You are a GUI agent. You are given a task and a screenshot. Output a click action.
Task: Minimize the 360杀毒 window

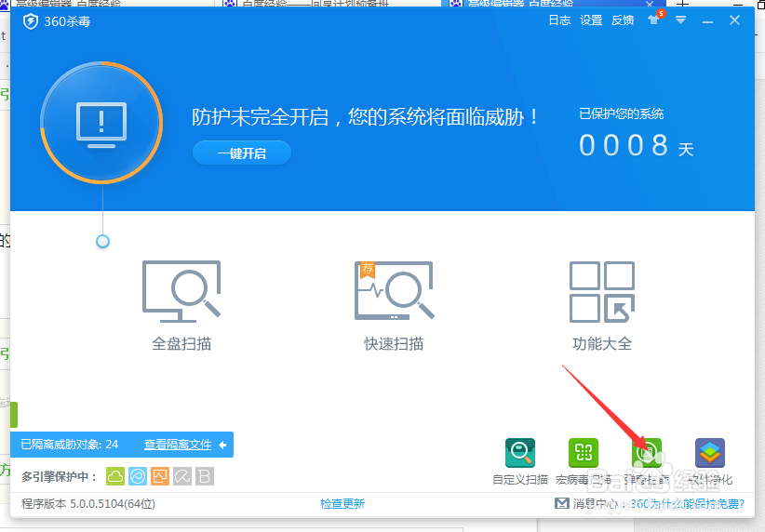[708, 20]
